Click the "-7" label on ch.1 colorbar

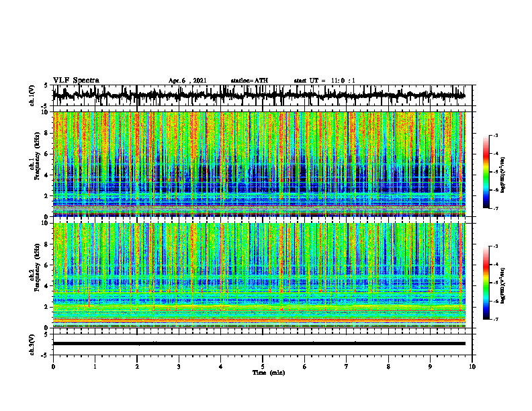pos(496,209)
